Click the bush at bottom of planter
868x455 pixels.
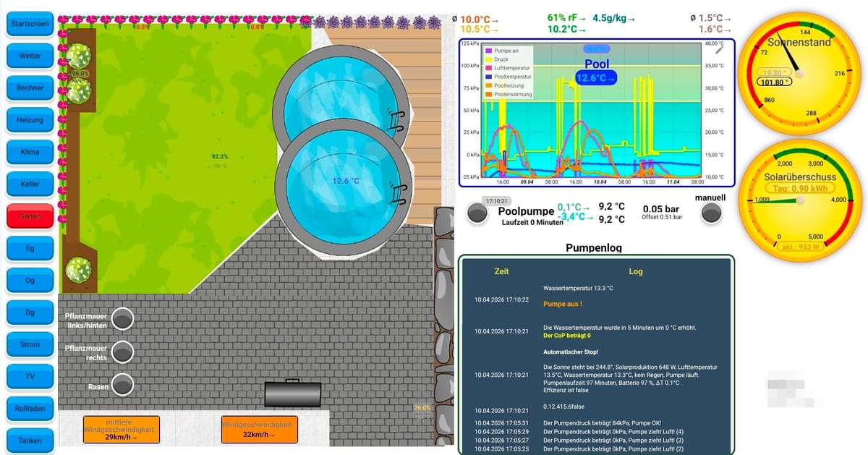click(78, 269)
